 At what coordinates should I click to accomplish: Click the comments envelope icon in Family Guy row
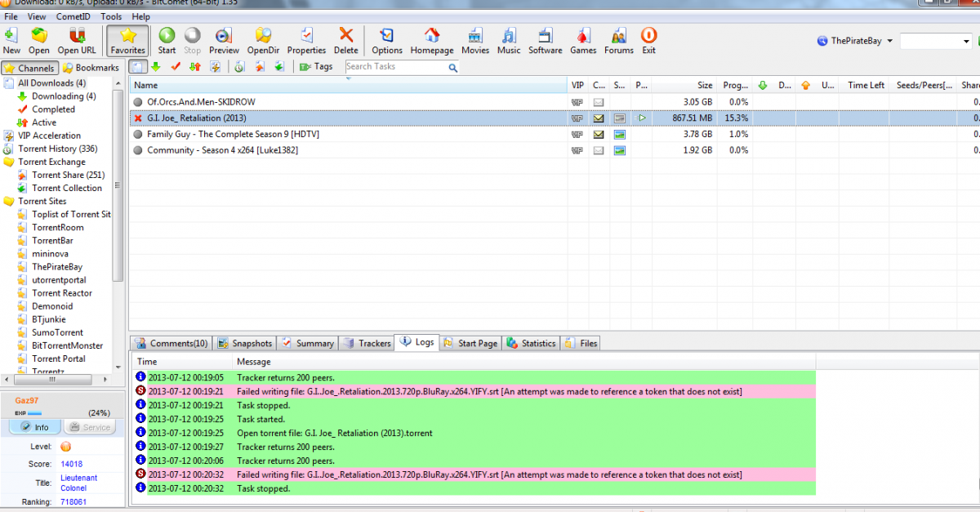point(599,135)
